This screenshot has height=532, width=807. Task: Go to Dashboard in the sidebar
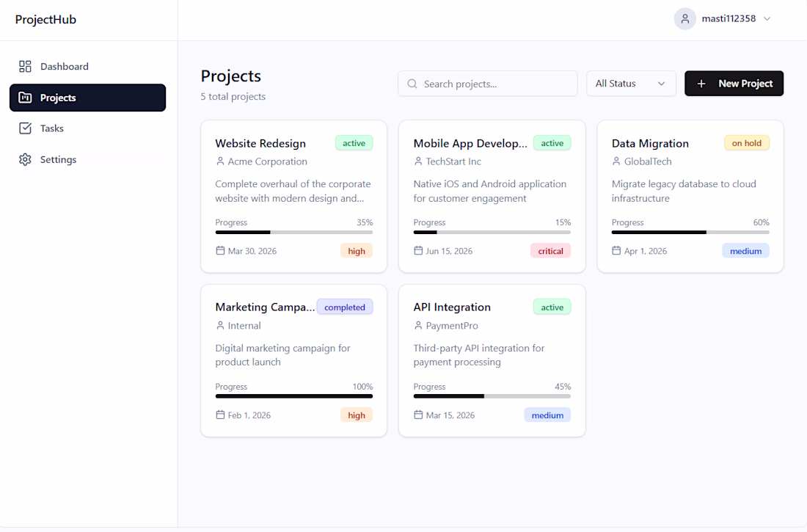(x=64, y=67)
